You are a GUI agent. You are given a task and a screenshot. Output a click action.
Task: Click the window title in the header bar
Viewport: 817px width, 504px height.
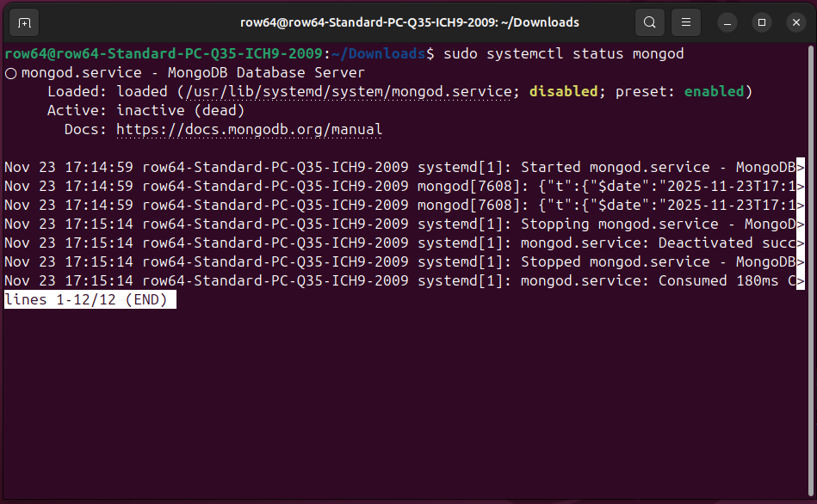click(409, 22)
